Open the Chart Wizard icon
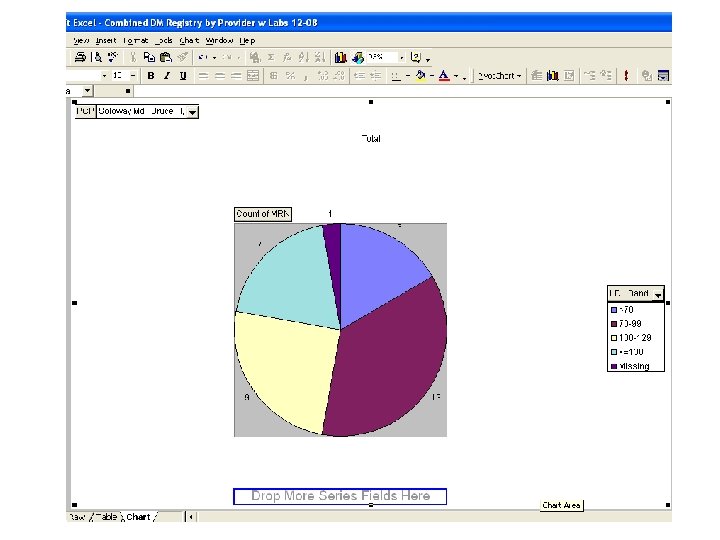Screen dimensions: 720x540 (x=340, y=57)
